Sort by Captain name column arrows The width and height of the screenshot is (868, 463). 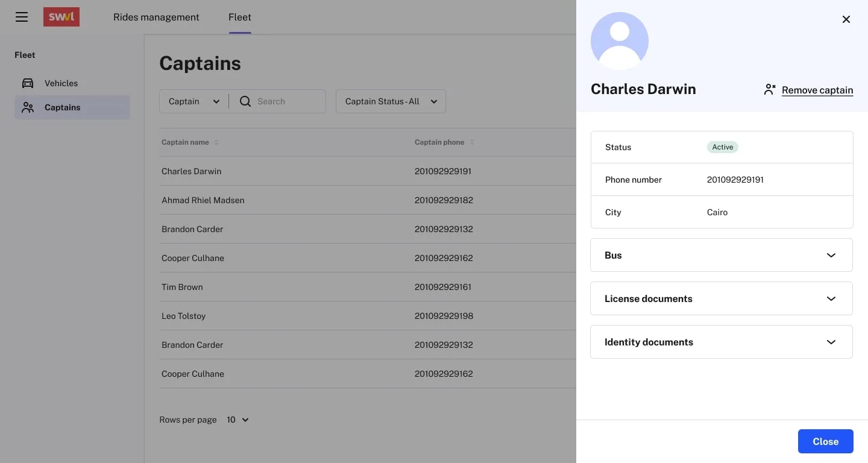[x=216, y=142]
